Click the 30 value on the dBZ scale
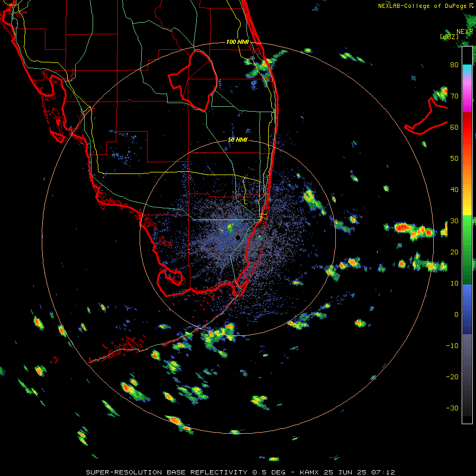The height and width of the screenshot is (476, 476). 454,221
